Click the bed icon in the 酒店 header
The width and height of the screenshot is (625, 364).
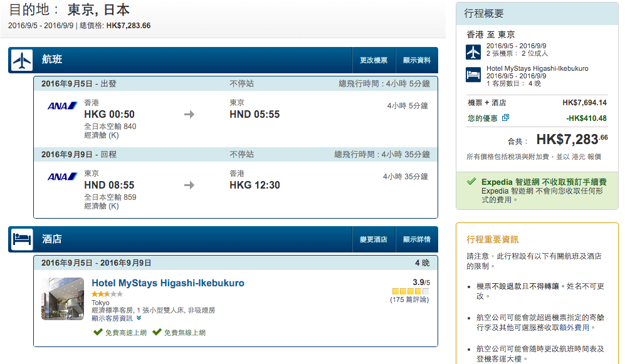[x=21, y=239]
